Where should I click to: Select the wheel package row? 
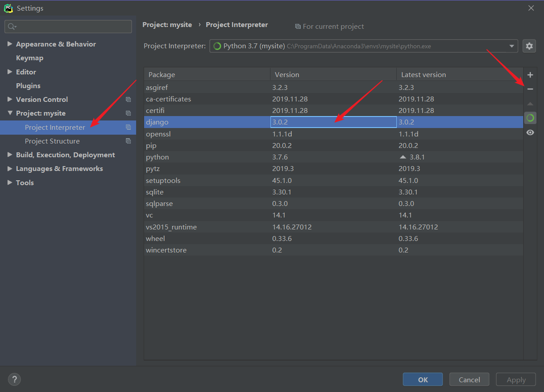pyautogui.click(x=333, y=238)
